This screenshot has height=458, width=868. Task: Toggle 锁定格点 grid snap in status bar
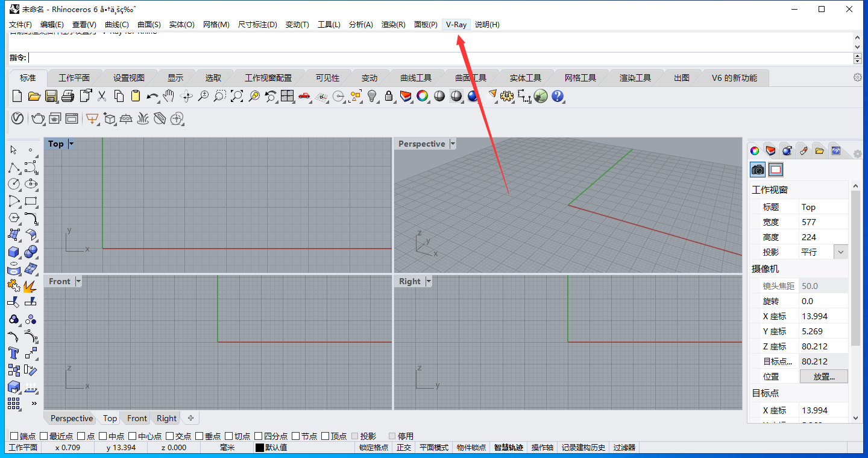click(x=374, y=448)
